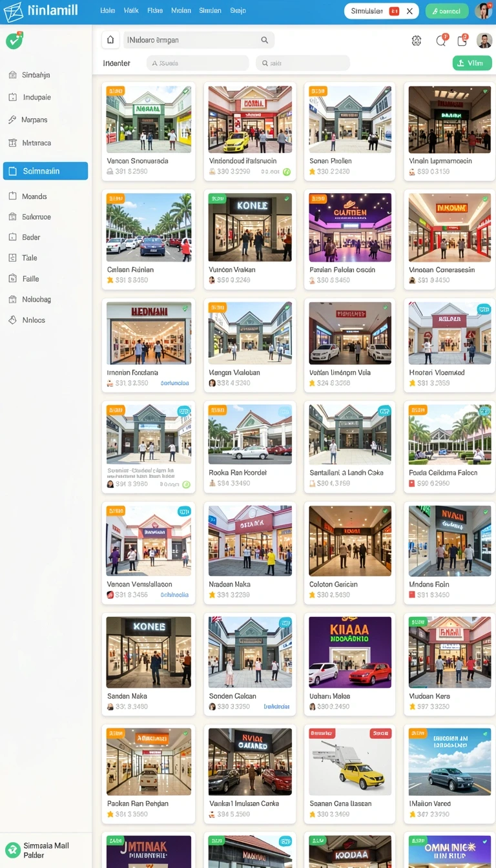The image size is (496, 868).
Task: Click the Indupaie sidebar icon
Action: [x=12, y=98]
